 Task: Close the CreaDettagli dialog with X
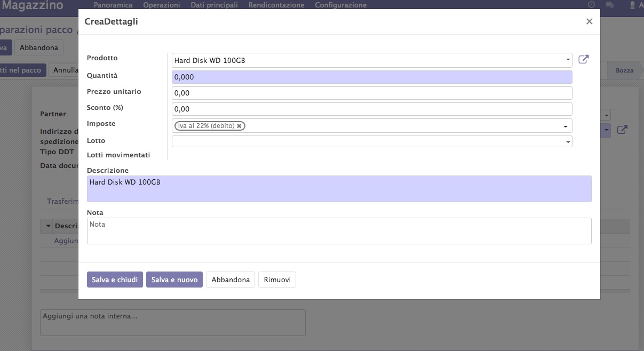pos(589,21)
